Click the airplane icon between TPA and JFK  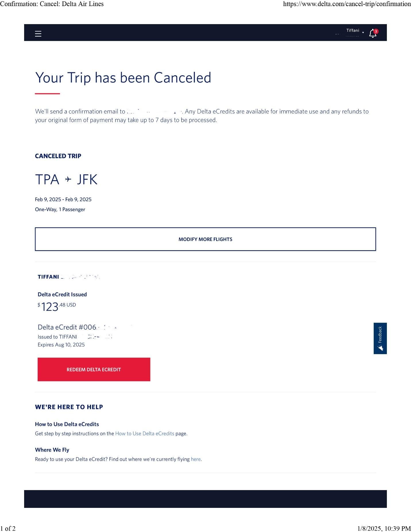[x=68, y=180]
